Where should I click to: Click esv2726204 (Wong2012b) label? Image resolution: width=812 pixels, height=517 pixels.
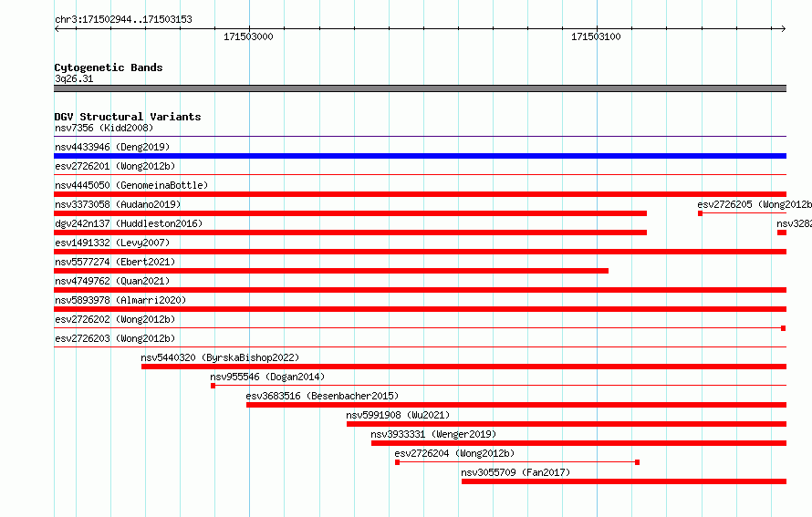[454, 453]
